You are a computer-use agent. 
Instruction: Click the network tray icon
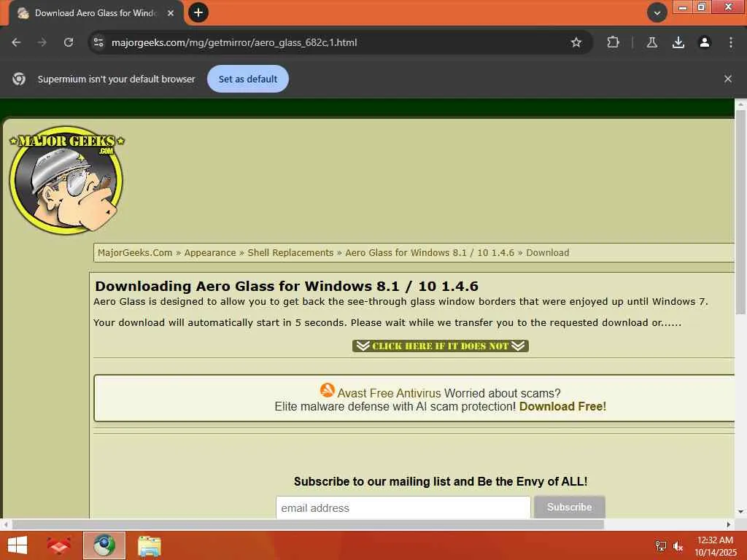[661, 546]
